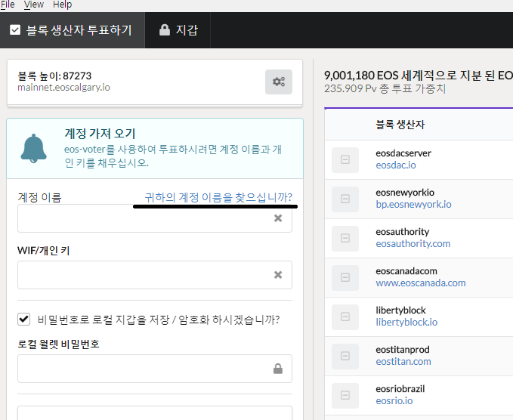Image resolution: width=513 pixels, height=420 pixels.
Task: Open eosauthority.com link
Action: point(413,244)
